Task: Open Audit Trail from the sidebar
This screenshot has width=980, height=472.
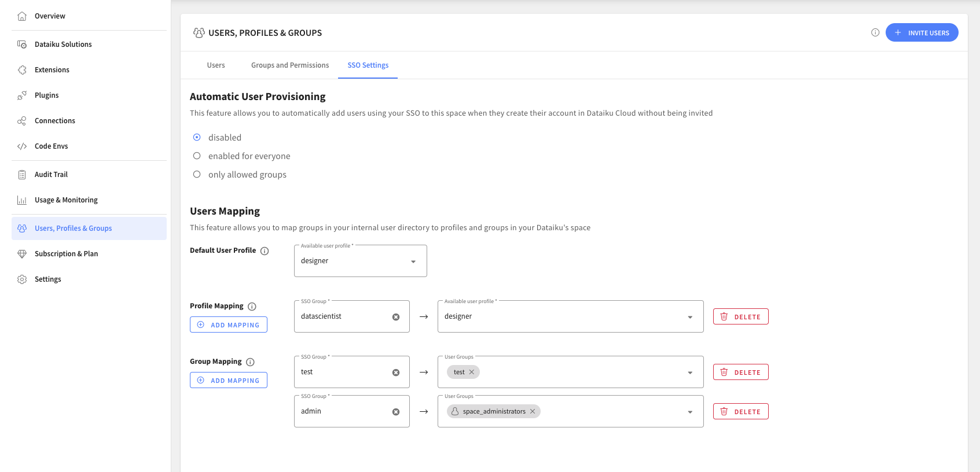Action: pyautogui.click(x=89, y=175)
